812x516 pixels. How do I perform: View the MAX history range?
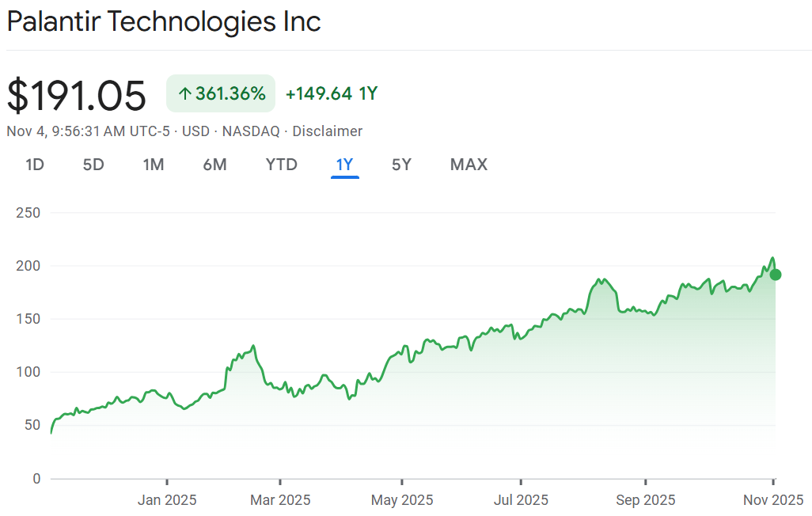click(469, 165)
